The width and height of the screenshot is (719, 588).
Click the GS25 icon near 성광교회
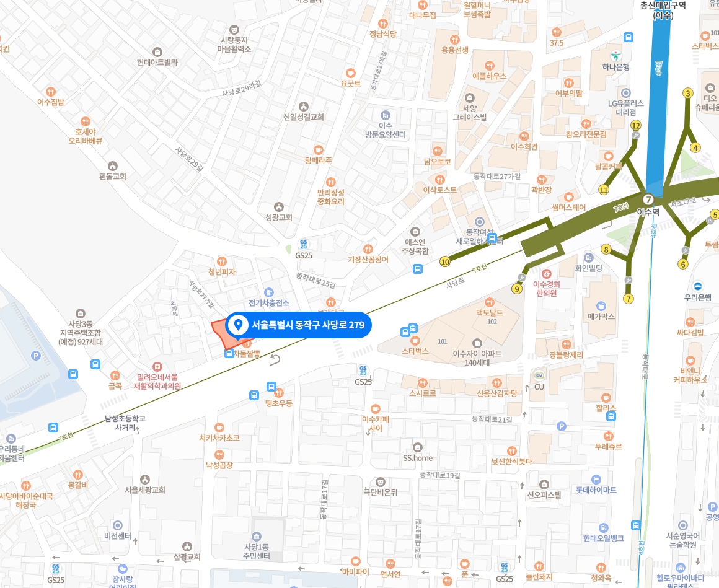click(304, 244)
